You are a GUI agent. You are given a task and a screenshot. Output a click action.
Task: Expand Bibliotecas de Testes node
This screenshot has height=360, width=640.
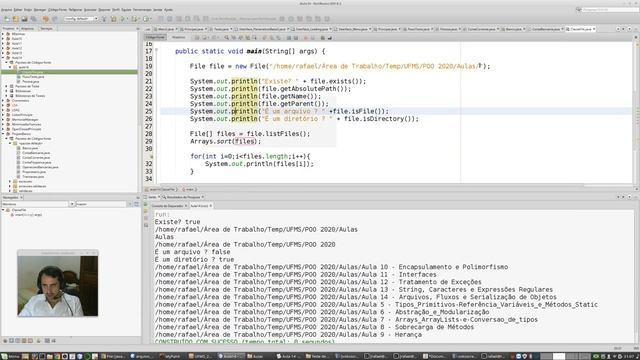[x=7, y=96]
